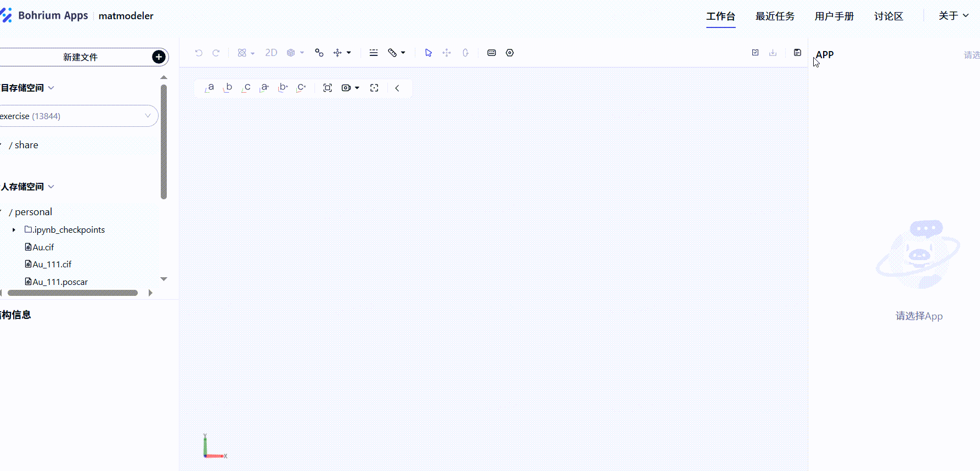Viewport: 980px width, 471px height.
Task: Open the 最近任务 tab
Action: pyautogui.click(x=775, y=16)
